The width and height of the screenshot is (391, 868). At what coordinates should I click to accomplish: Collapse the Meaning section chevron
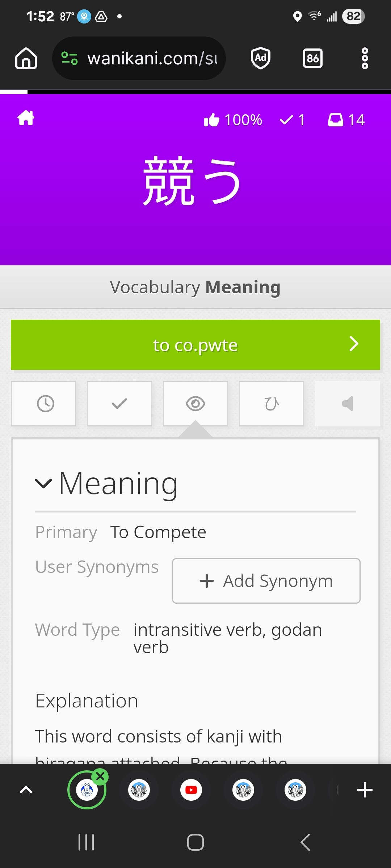(43, 483)
